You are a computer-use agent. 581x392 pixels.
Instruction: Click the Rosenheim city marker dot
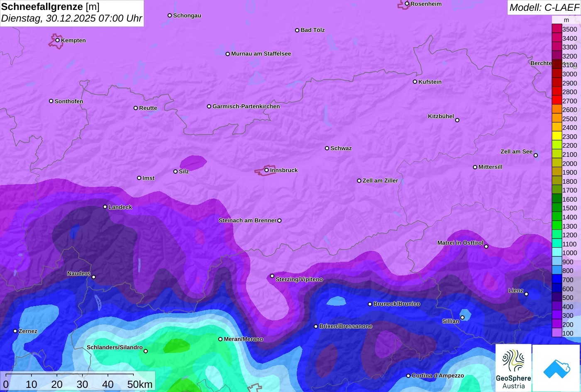click(x=407, y=4)
